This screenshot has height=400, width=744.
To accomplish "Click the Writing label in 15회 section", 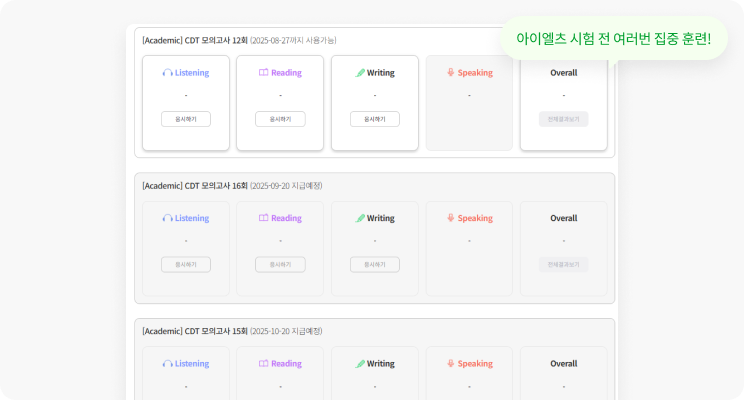I will pyautogui.click(x=381, y=364).
